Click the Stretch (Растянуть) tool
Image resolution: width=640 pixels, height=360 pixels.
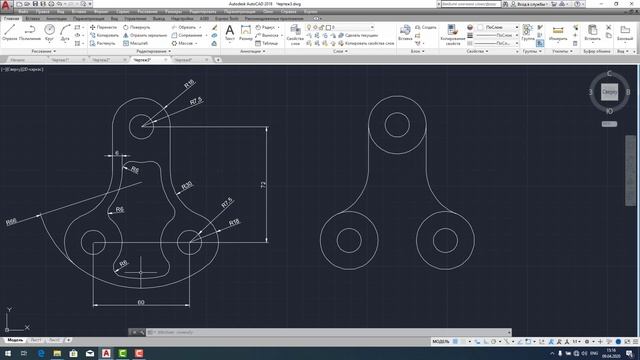pyautogui.click(x=103, y=43)
